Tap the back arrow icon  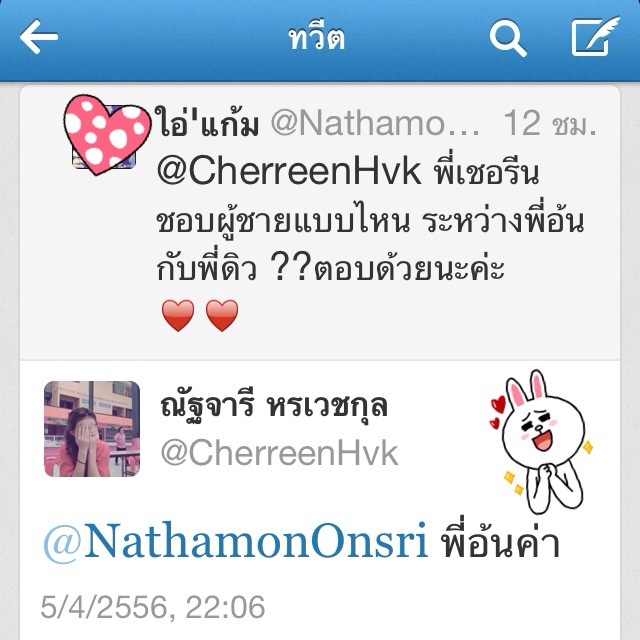click(x=39, y=37)
